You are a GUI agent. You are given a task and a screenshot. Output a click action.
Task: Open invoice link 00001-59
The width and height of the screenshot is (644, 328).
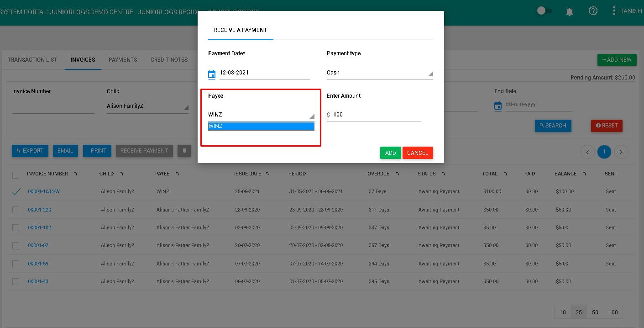point(38,264)
